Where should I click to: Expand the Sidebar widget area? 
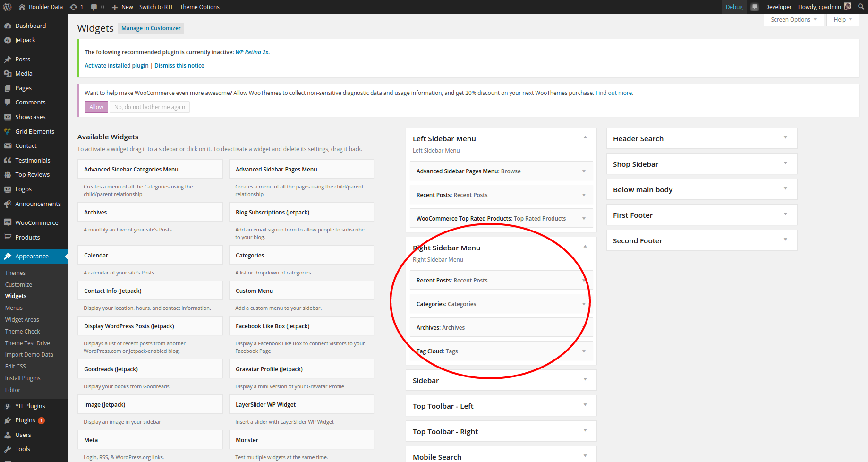(x=585, y=379)
